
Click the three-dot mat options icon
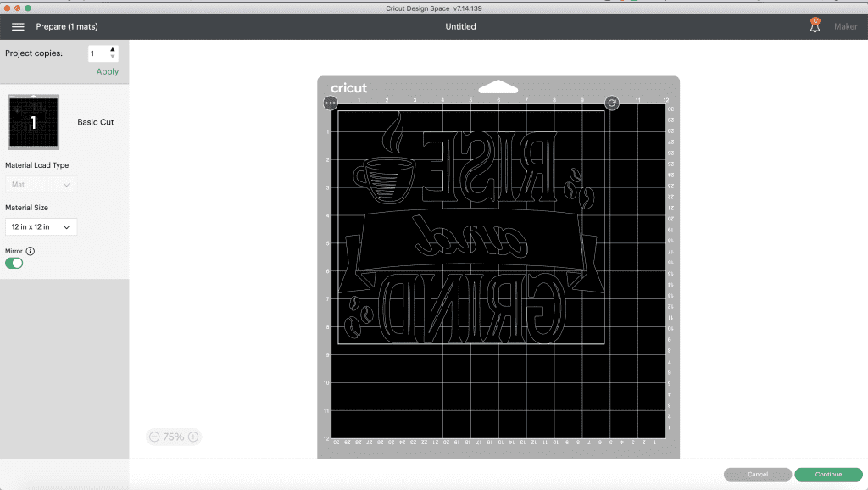click(x=331, y=103)
